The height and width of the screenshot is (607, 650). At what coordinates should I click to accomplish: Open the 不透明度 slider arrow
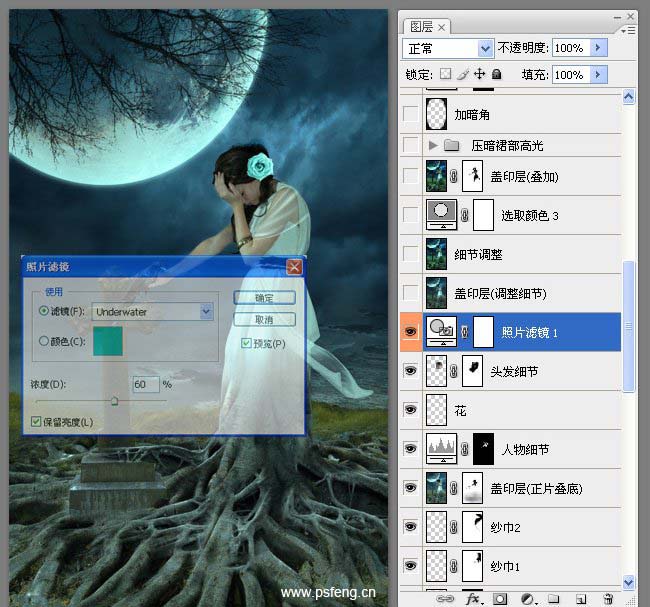599,48
